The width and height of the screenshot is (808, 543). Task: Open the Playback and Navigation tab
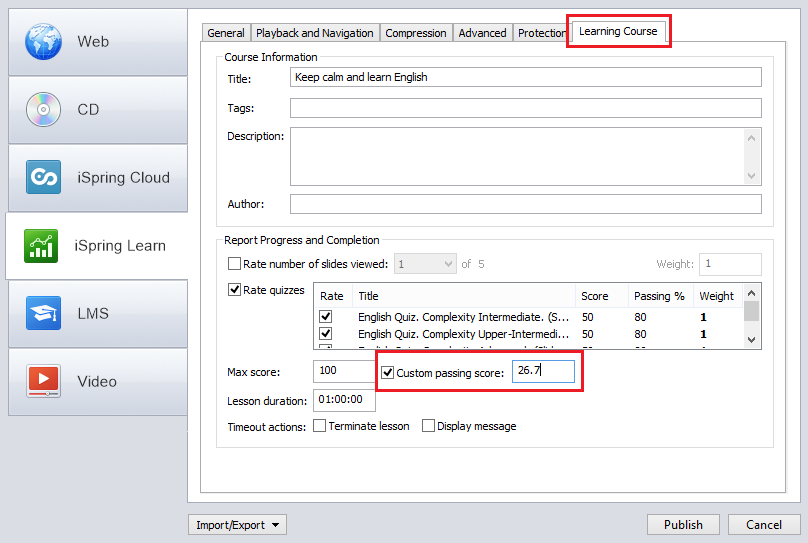(315, 33)
